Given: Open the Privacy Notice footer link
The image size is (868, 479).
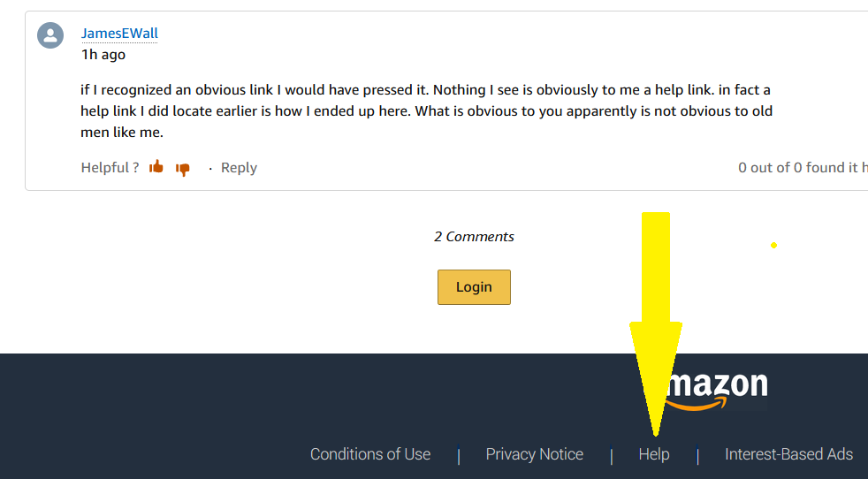Looking at the screenshot, I should pos(534,454).
